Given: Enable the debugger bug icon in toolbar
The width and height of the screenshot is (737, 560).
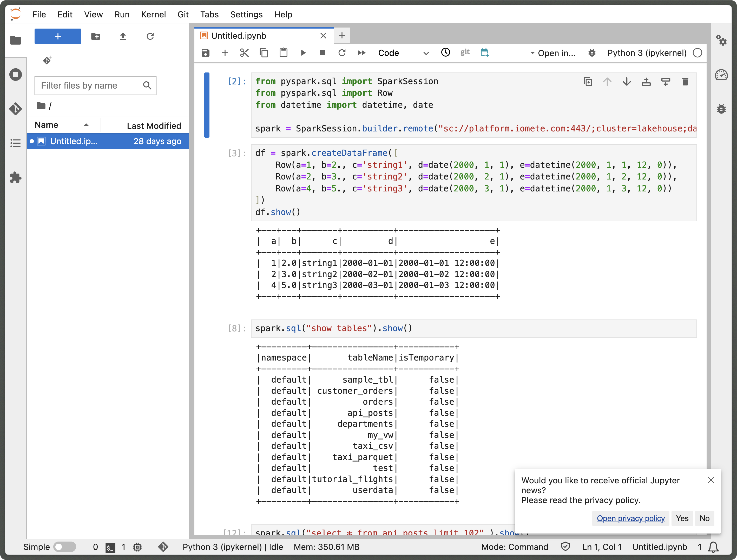Looking at the screenshot, I should click(592, 53).
